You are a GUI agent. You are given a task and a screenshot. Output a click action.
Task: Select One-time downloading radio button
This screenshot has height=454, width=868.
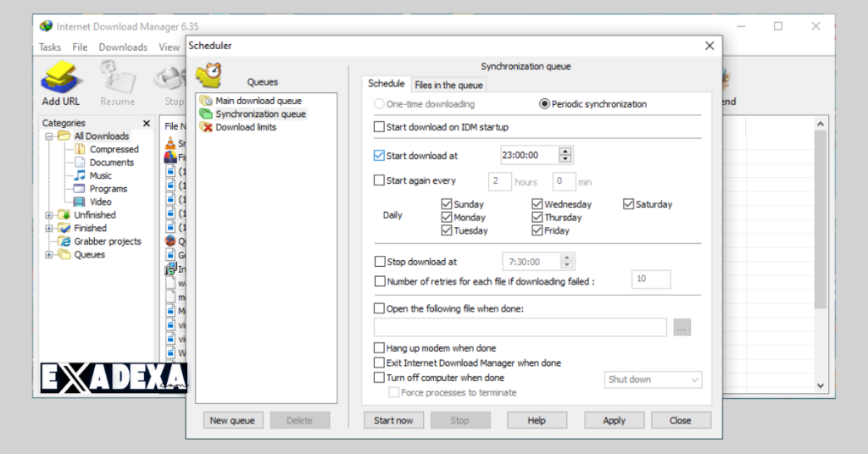(x=379, y=104)
